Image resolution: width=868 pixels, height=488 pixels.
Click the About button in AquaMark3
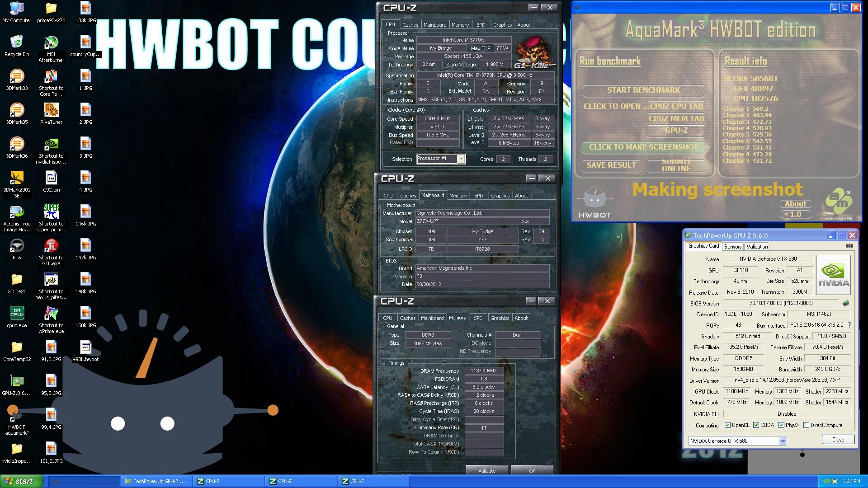[x=795, y=204]
